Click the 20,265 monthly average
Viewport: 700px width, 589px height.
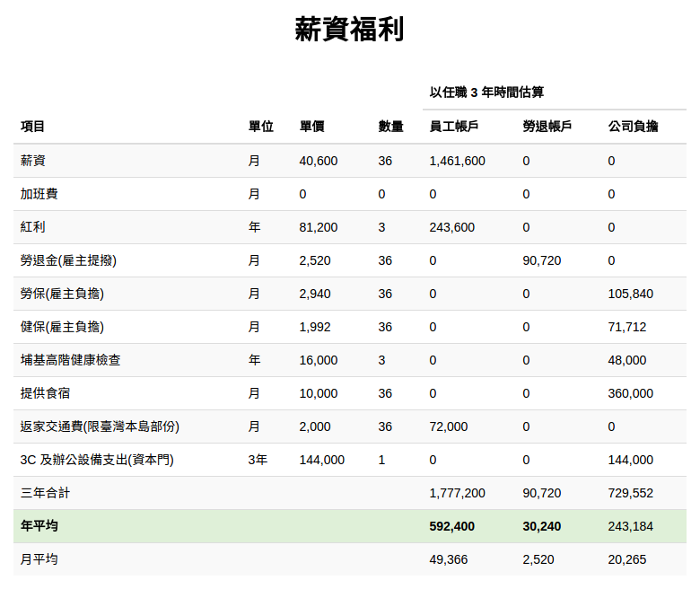click(626, 559)
